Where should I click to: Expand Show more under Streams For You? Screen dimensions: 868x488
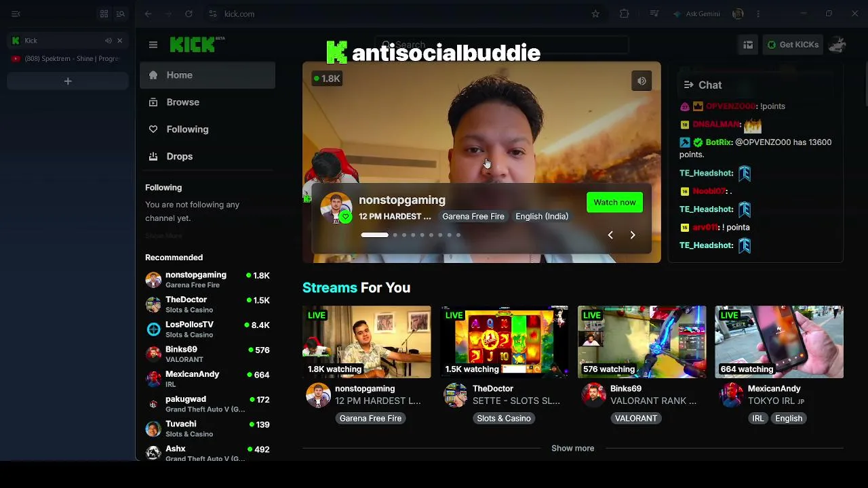click(x=572, y=448)
